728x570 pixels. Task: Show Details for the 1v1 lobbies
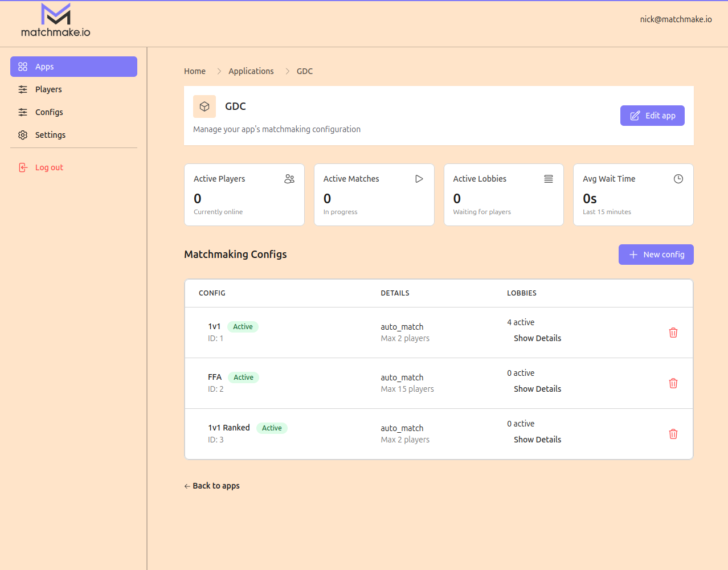click(x=537, y=338)
